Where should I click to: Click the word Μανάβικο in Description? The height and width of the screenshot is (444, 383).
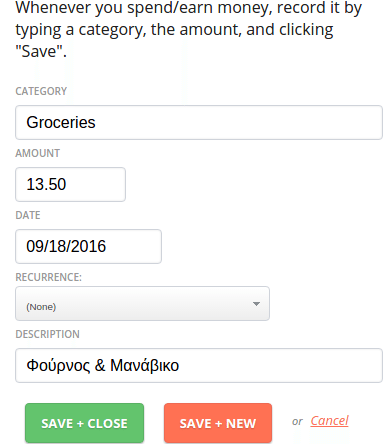144,366
